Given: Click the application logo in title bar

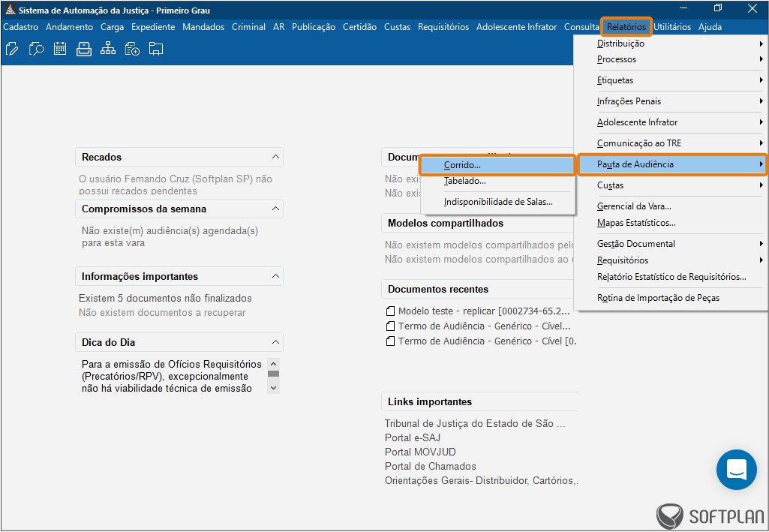Looking at the screenshot, I should [11, 9].
